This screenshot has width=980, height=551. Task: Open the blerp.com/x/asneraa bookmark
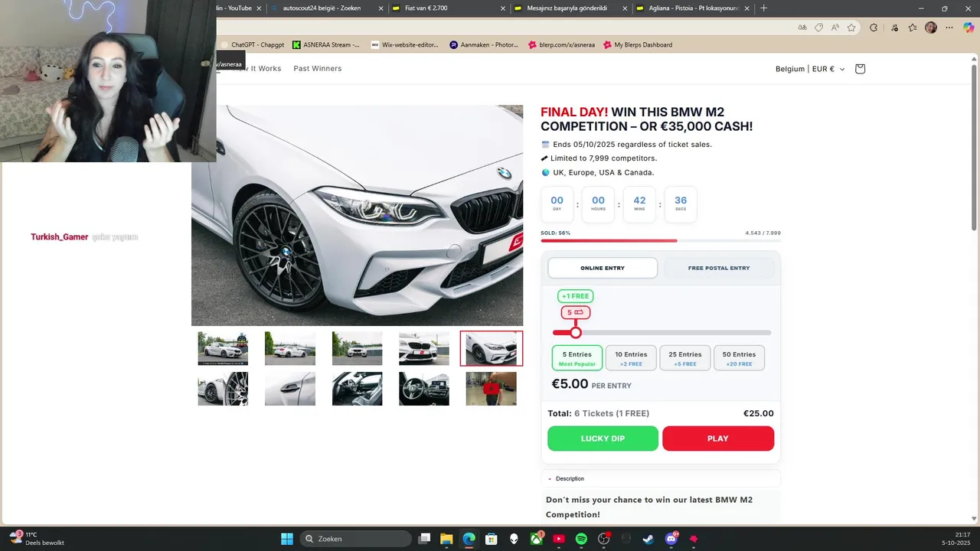tap(561, 45)
